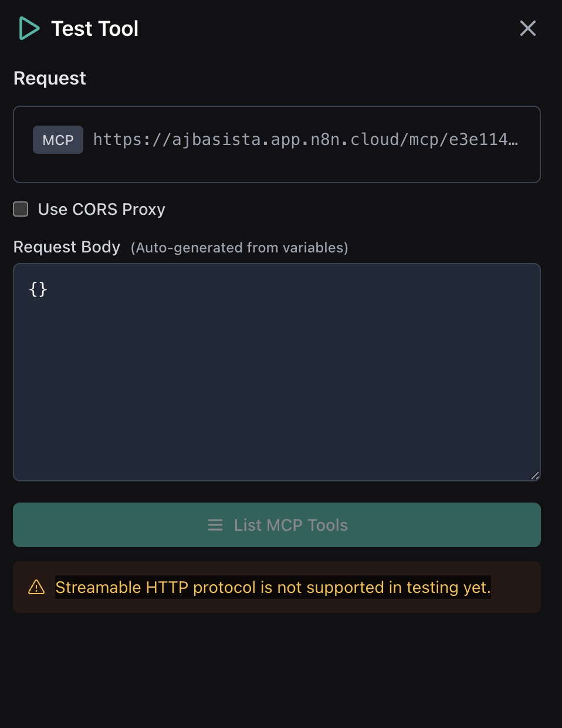This screenshot has width=562, height=728.
Task: Enable the Use CORS Proxy checkbox
Action: coord(21,209)
